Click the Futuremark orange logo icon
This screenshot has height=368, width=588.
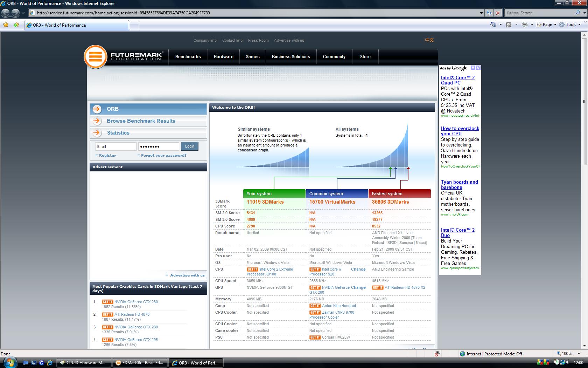(x=96, y=56)
